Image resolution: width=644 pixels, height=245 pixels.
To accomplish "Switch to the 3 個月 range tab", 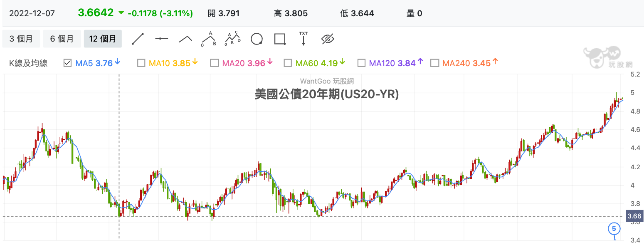I will point(21,39).
